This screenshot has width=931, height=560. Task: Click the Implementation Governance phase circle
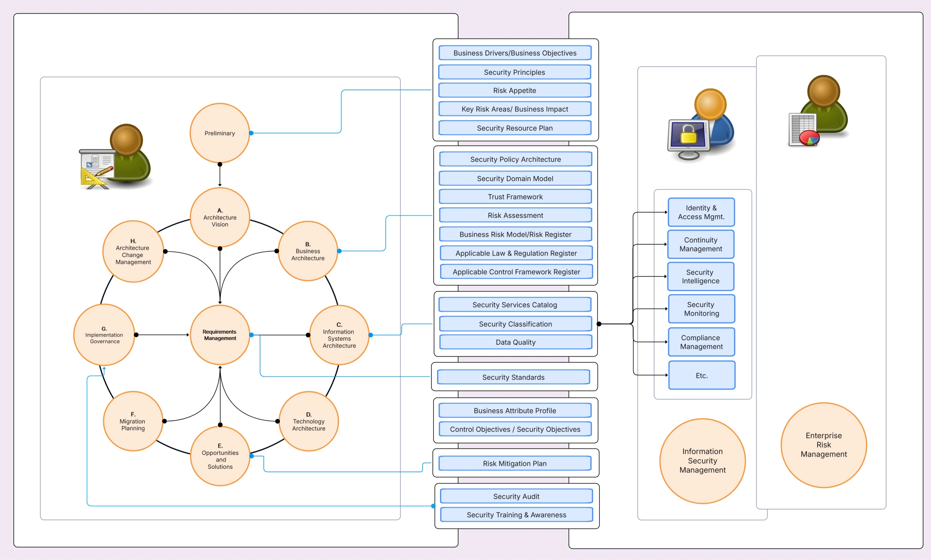(x=104, y=335)
